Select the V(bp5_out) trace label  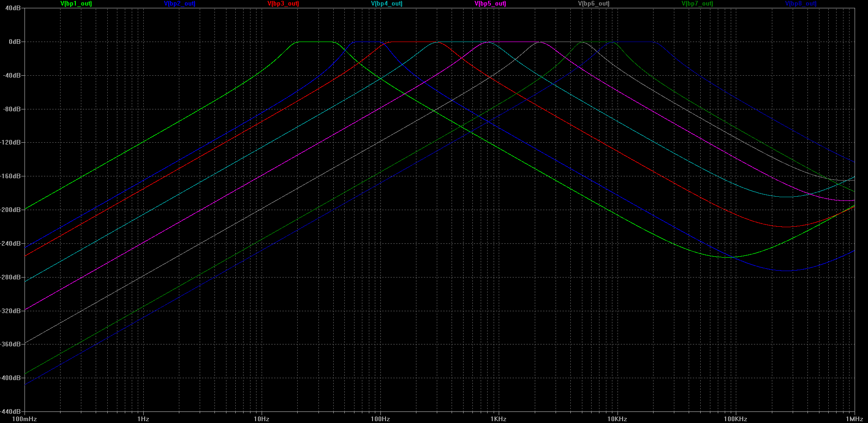click(x=490, y=4)
